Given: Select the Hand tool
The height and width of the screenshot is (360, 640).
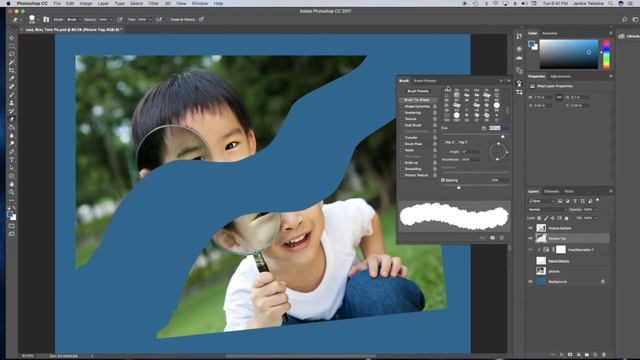Looking at the screenshot, I should coord(11,184).
